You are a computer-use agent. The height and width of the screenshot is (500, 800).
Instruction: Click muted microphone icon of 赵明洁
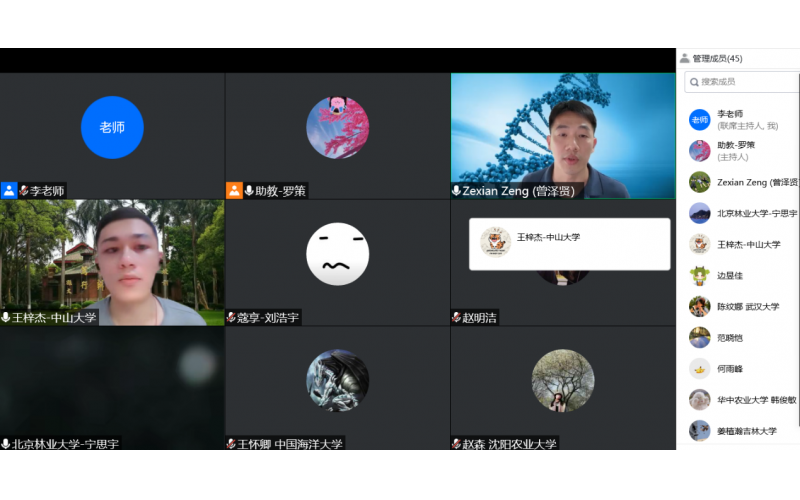pyautogui.click(x=456, y=317)
